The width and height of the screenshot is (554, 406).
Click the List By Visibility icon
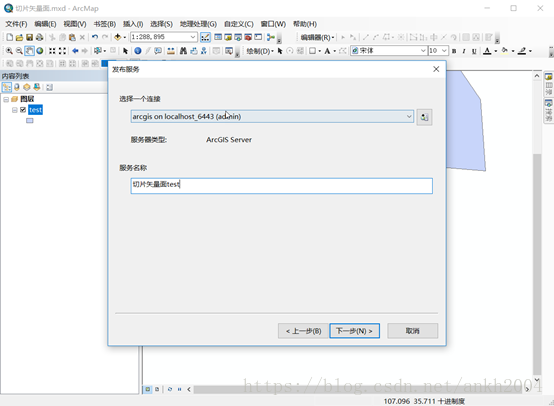click(x=26, y=87)
